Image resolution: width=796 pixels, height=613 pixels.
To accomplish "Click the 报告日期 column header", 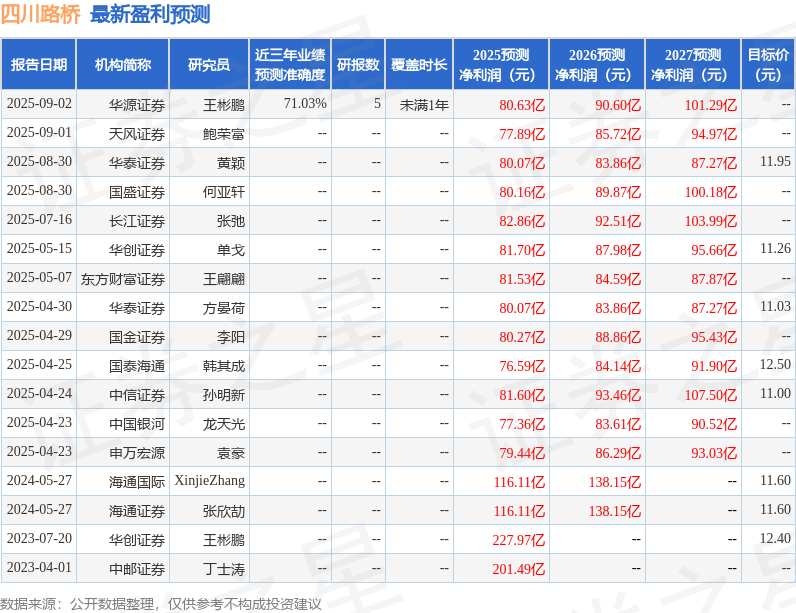I will click(x=39, y=64).
